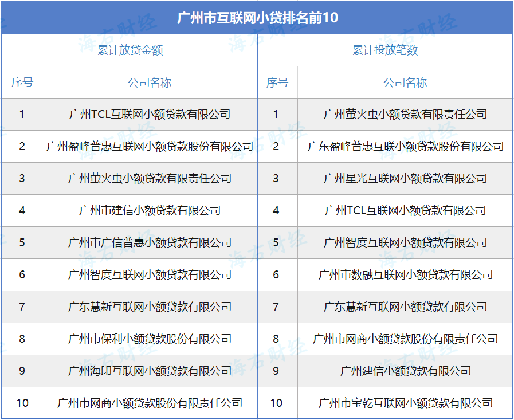Select the 广州市保利小额贷款股份有限公司 cell
Image resolution: width=514 pixels, height=420 pixels.
click(150, 339)
